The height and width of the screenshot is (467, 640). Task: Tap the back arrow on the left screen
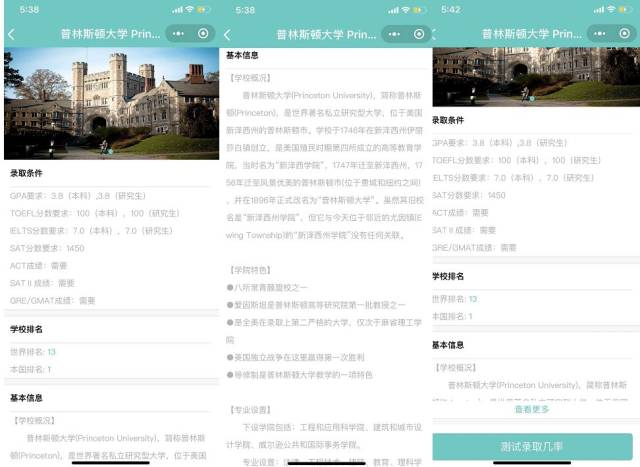(11, 34)
